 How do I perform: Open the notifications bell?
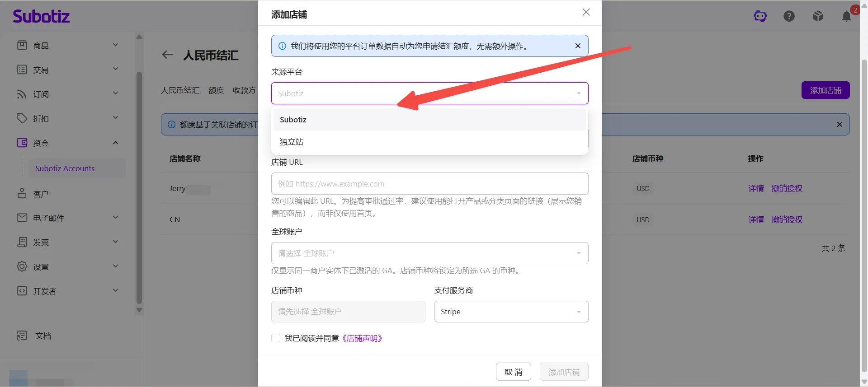(847, 16)
